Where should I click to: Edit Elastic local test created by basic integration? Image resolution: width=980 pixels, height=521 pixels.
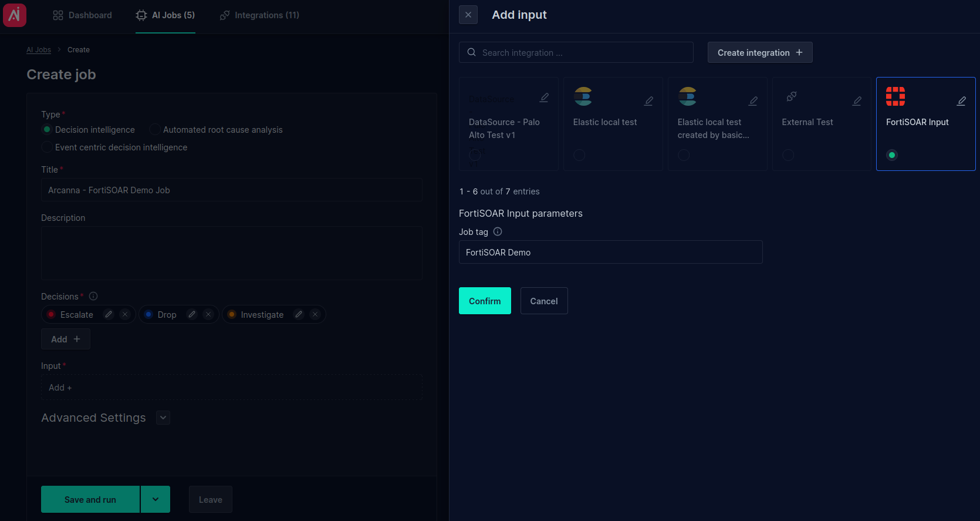click(x=753, y=101)
